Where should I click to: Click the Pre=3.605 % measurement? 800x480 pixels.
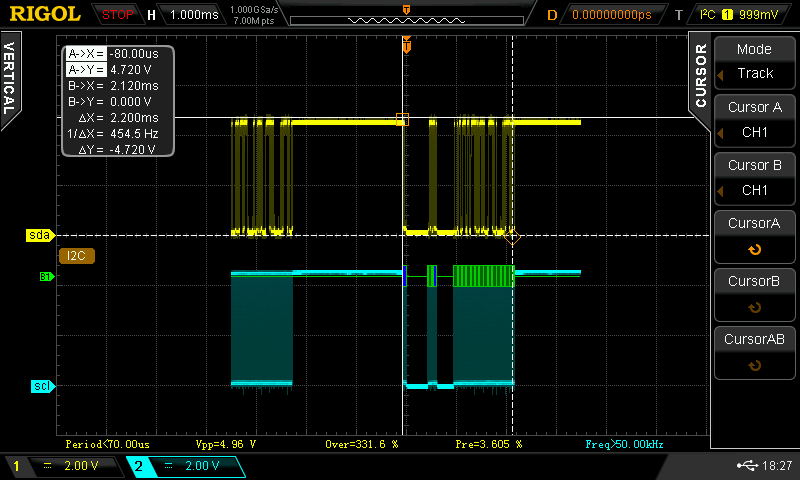pyautogui.click(x=489, y=444)
